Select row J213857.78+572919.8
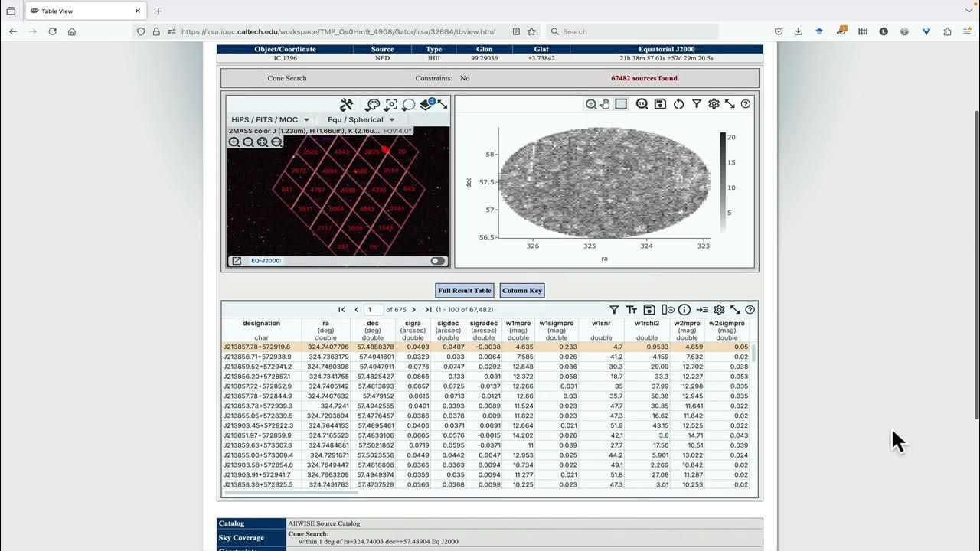Viewport: 980px width, 551px height. pyautogui.click(x=486, y=347)
